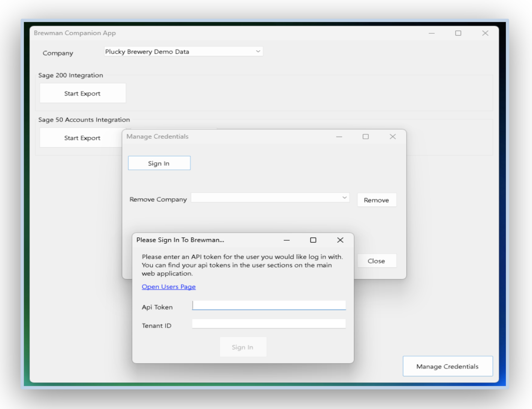
Task: Click Close button in Manage Credentials window
Action: (377, 261)
